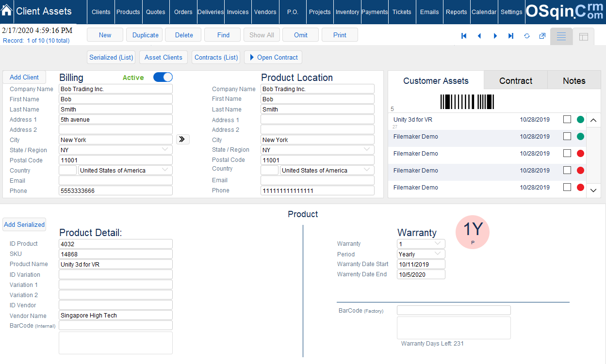Select the Unity 3d for VR asset row
The image size is (606, 364).
487,121
